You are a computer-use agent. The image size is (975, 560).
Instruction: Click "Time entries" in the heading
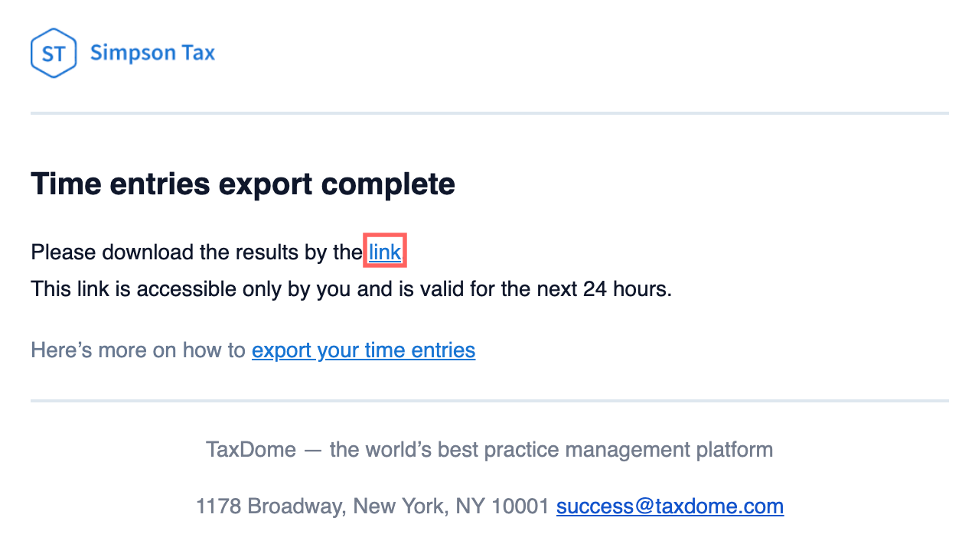click(x=120, y=184)
